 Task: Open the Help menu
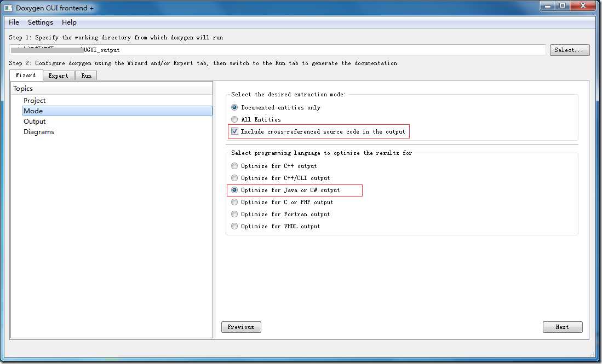coord(69,22)
